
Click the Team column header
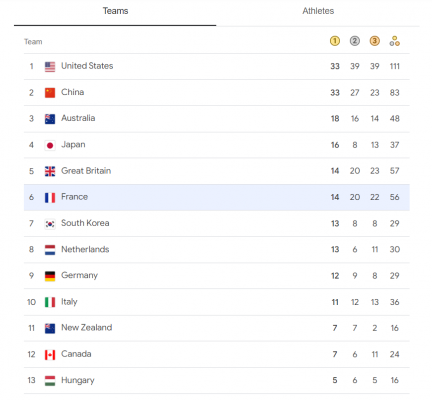[x=33, y=42]
